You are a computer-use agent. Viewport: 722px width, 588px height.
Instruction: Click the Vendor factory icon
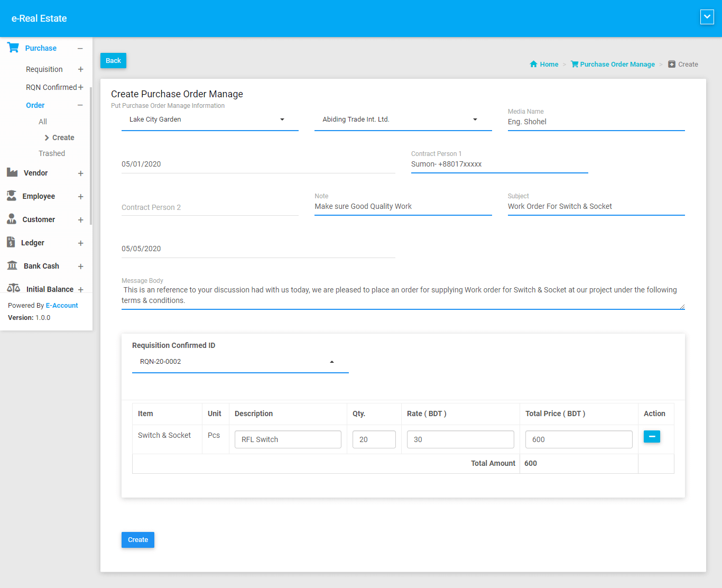click(x=12, y=172)
